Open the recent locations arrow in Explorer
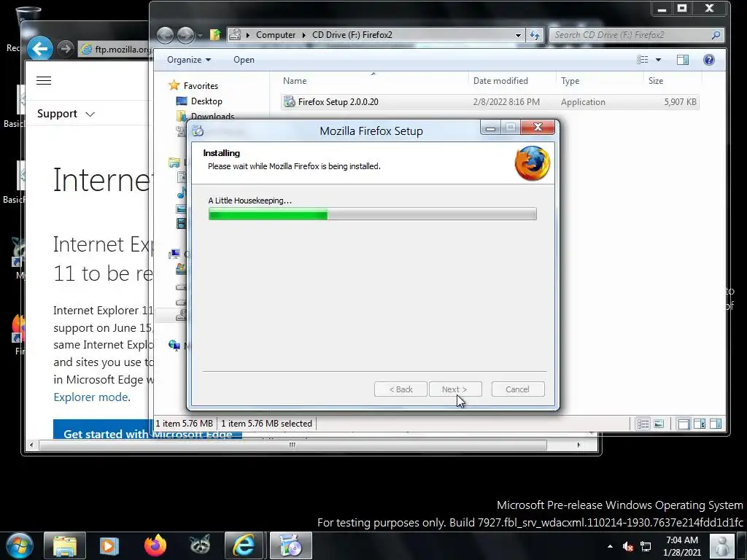 pyautogui.click(x=200, y=35)
